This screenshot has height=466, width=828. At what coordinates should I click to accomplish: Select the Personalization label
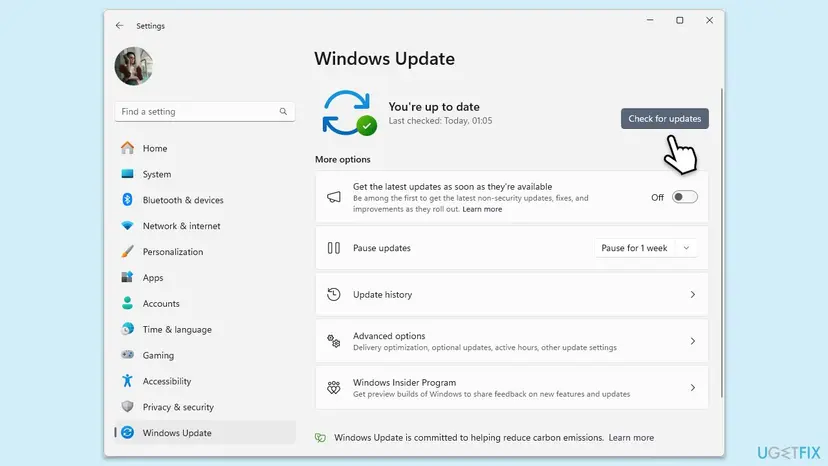pyautogui.click(x=173, y=252)
